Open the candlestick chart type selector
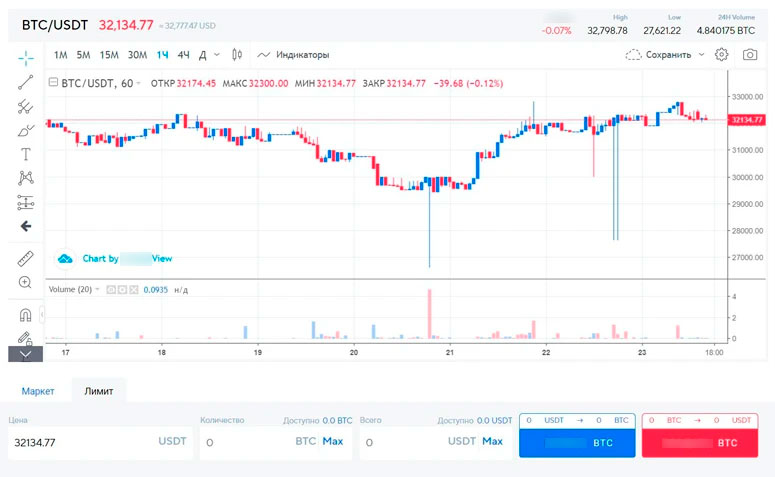Image resolution: width=775 pixels, height=477 pixels. [237, 55]
